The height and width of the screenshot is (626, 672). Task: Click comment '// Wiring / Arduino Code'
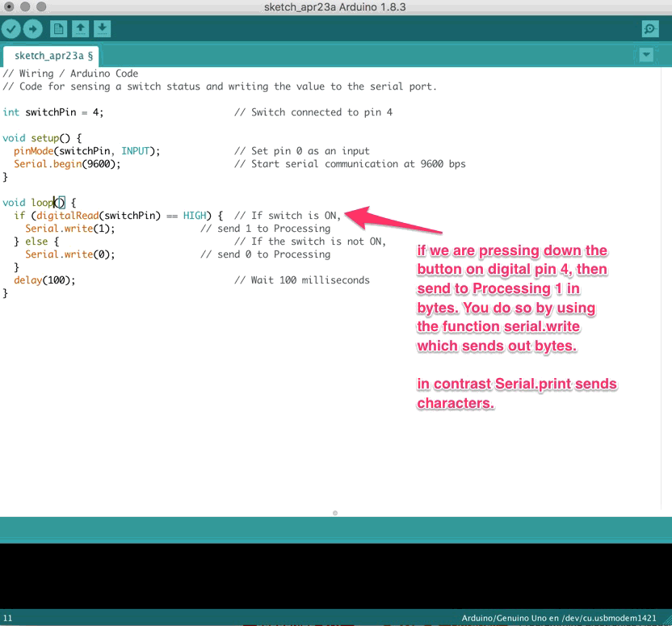70,74
